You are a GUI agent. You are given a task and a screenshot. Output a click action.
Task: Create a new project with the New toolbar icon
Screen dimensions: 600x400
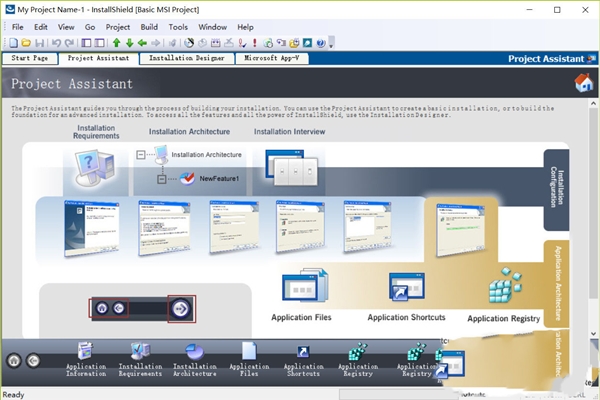pyautogui.click(x=13, y=43)
